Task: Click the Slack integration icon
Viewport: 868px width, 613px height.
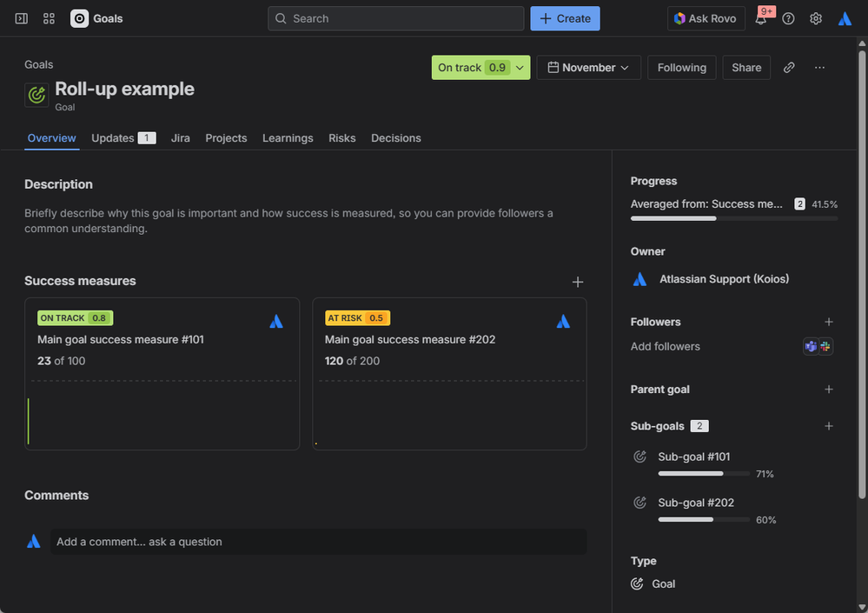Action: click(825, 347)
